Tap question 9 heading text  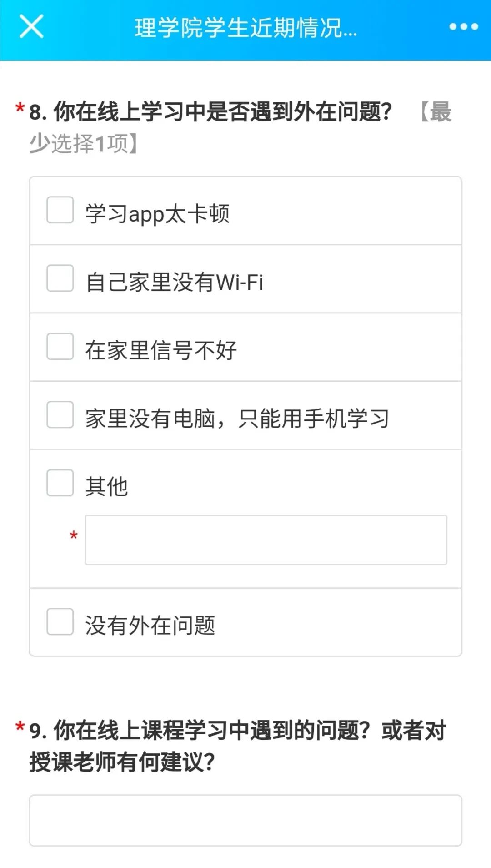[236, 746]
